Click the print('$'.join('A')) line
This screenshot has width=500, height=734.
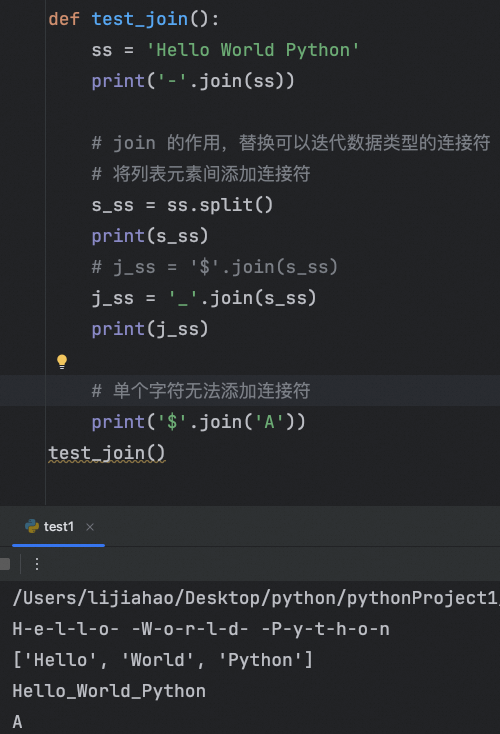[199, 422]
